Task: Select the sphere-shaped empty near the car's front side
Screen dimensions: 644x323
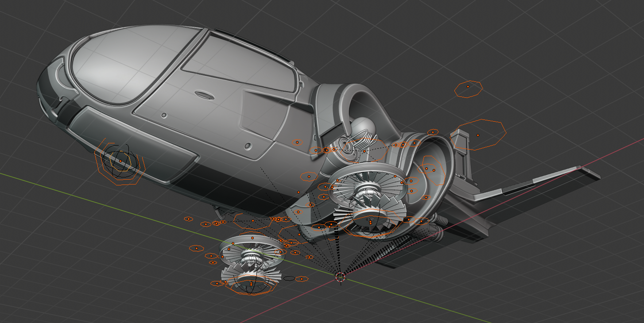Action: 120,162
